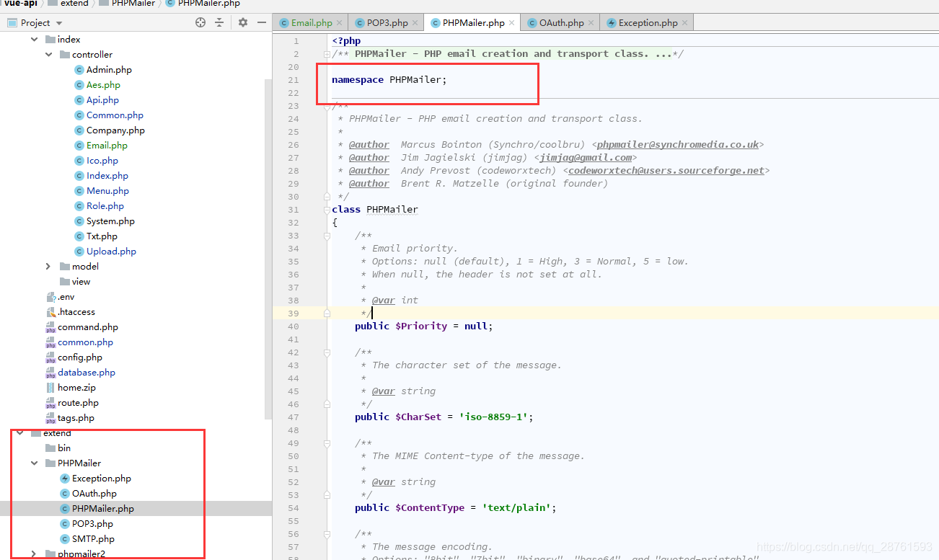Image resolution: width=939 pixels, height=560 pixels.
Task: Select Aes.php file
Action: pyautogui.click(x=97, y=85)
